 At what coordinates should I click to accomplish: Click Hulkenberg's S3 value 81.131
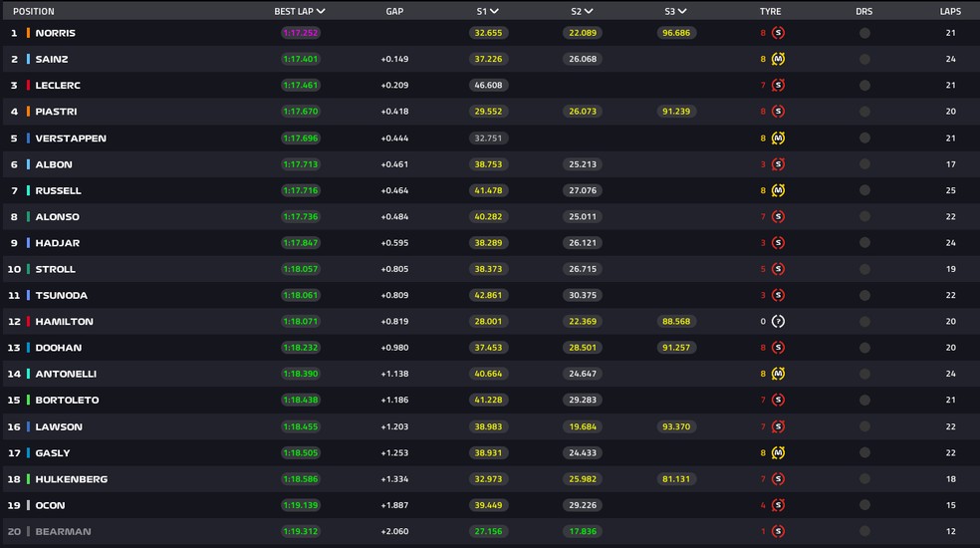click(x=676, y=479)
